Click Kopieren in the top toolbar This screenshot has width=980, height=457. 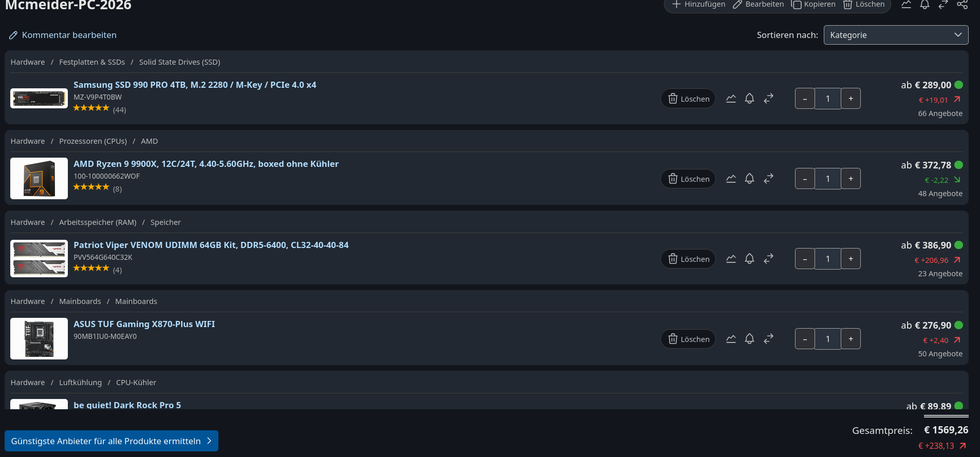(x=813, y=4)
